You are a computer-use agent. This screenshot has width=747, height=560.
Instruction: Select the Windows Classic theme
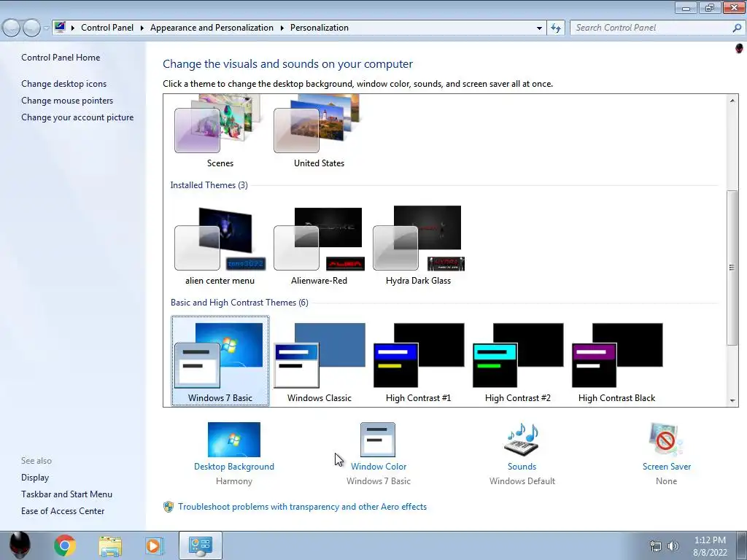point(319,361)
